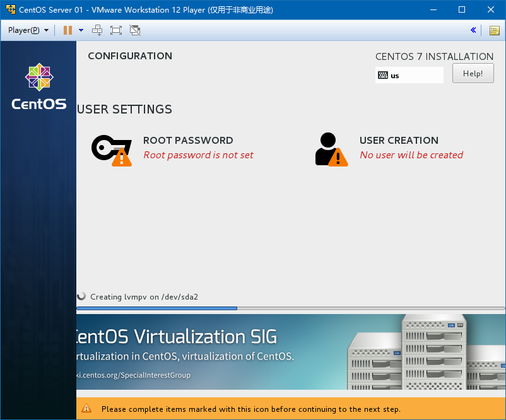Collapse the toolbar with the double chevron
The width and height of the screenshot is (506, 420).
pyautogui.click(x=473, y=30)
